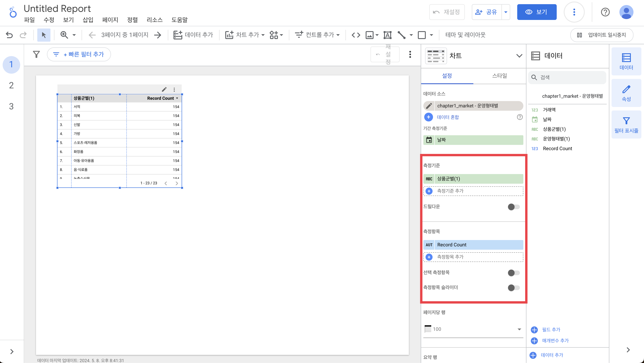
Task: Switch to the 스타일 tab
Action: click(499, 76)
